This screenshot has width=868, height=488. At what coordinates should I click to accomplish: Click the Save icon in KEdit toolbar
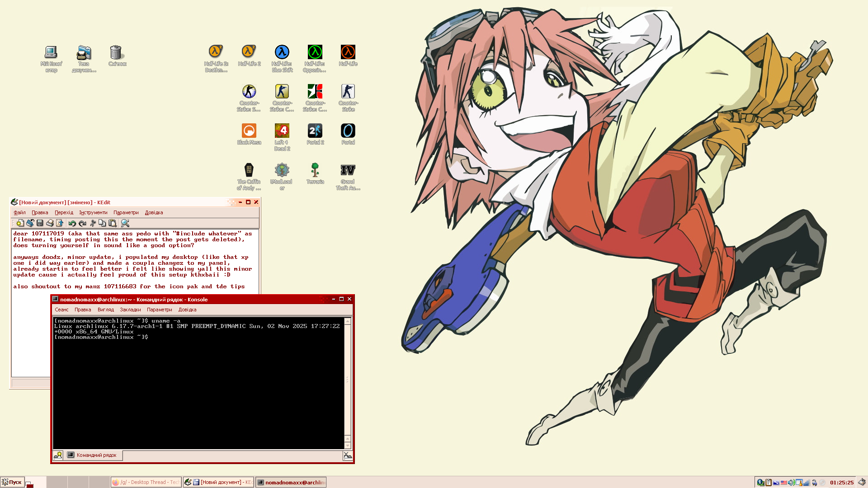coord(40,223)
